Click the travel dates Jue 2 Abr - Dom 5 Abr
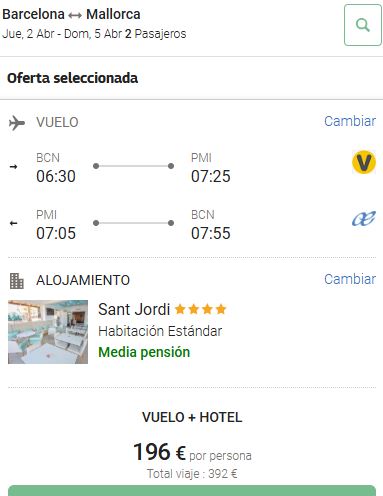This screenshot has width=383, height=496. pos(62,34)
